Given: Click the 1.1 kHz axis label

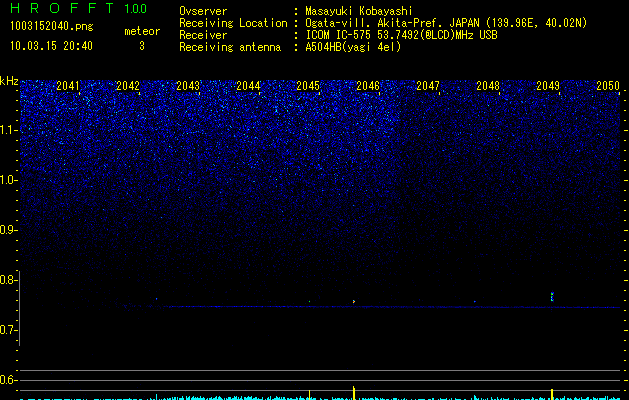Looking at the screenshot, I should pyautogui.click(x=8, y=130).
